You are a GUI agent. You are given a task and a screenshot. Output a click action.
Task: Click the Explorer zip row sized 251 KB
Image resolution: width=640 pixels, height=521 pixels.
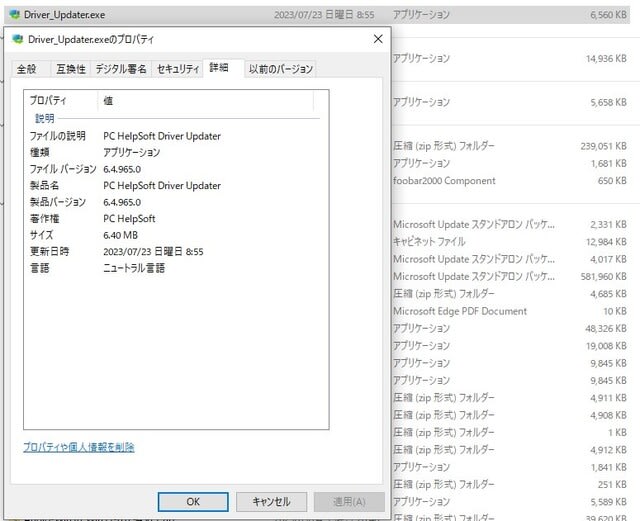pos(510,484)
